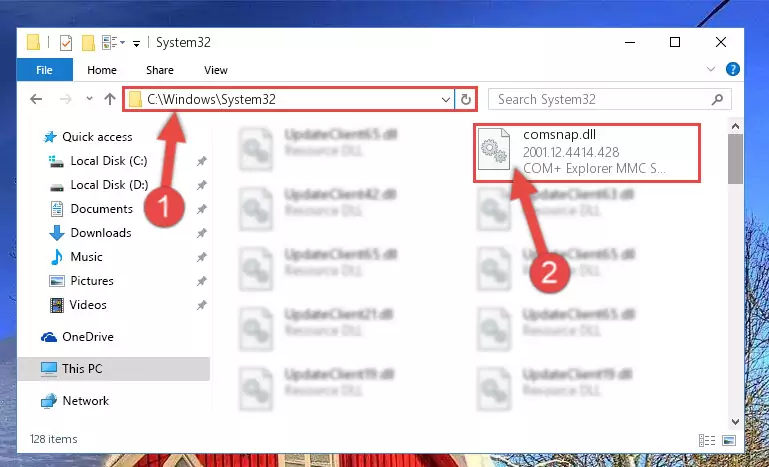Click the pin icon beside Pictures
The image size is (769, 467).
tap(202, 282)
